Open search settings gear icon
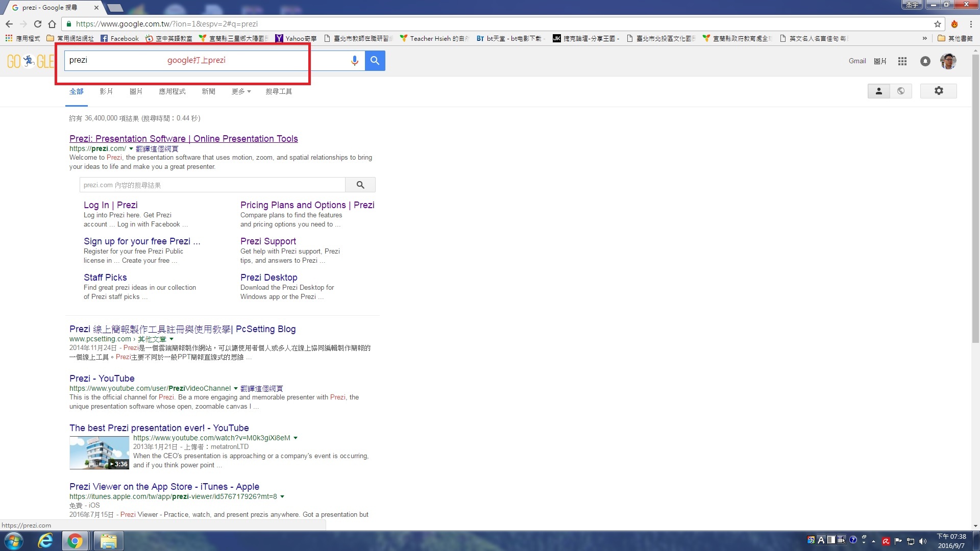 (x=939, y=91)
